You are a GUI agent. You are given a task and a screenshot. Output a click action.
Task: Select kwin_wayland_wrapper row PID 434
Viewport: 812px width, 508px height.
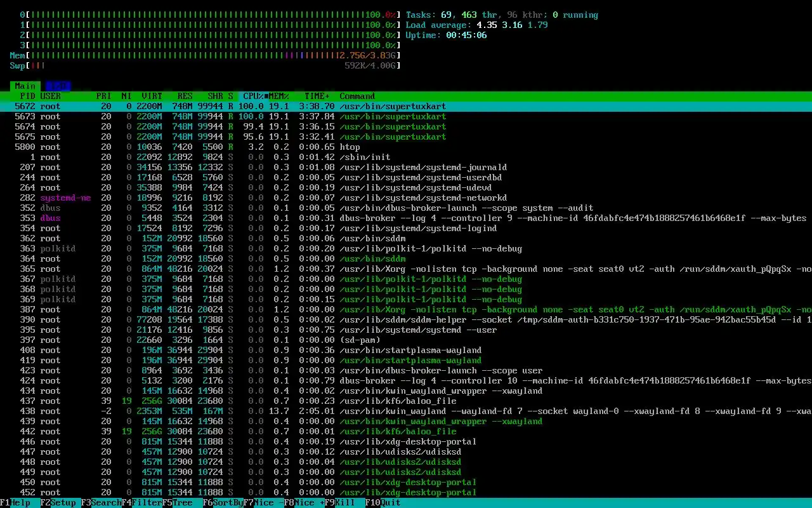pyautogui.click(x=406, y=391)
